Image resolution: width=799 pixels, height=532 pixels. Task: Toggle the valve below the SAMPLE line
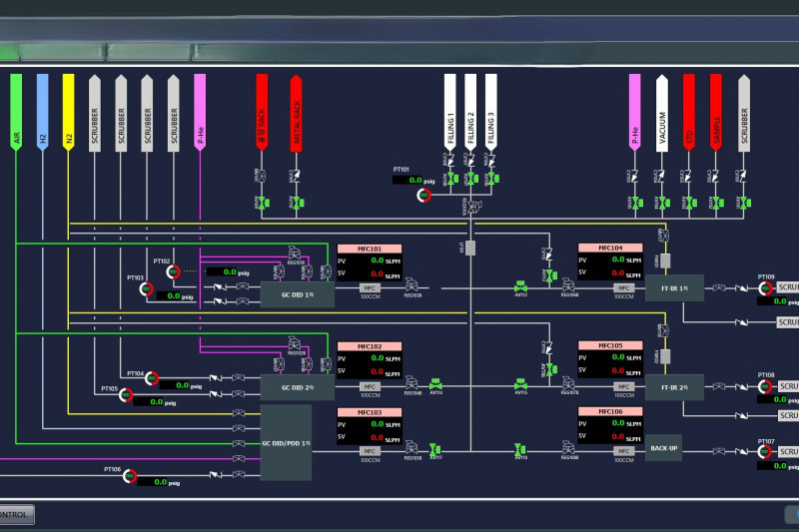(x=714, y=203)
